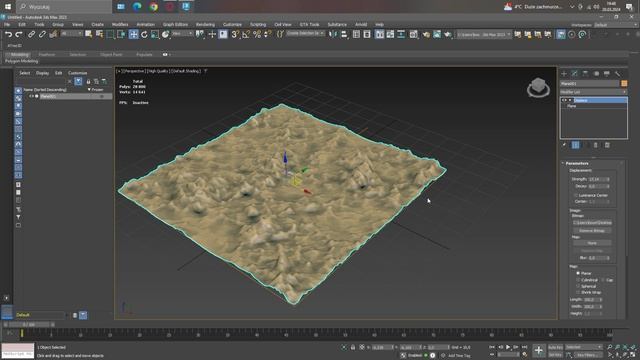Viewport: 640px width, 360px height.
Task: Open the Create Selection Set dropdown
Action: (305, 34)
